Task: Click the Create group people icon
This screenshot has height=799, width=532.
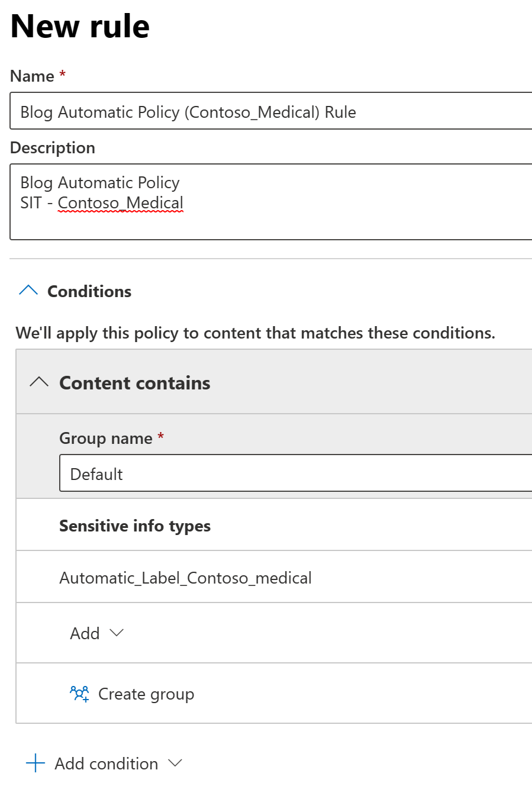Action: 80,694
